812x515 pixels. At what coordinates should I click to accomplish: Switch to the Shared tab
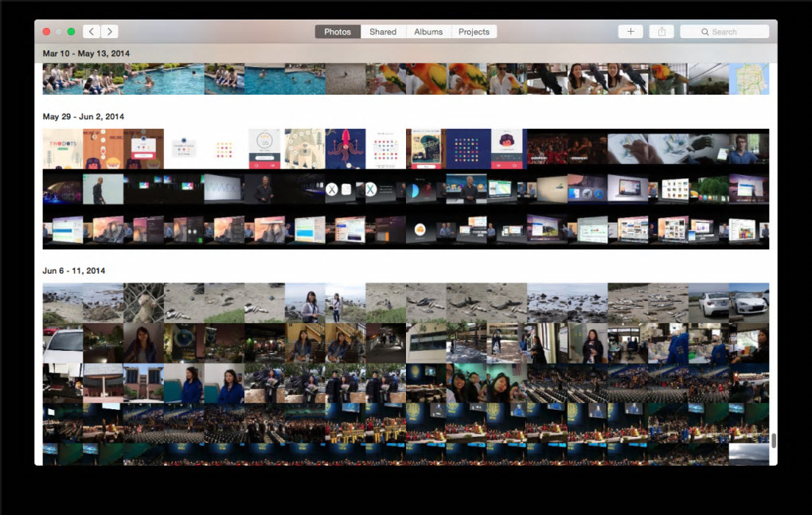pos(383,32)
